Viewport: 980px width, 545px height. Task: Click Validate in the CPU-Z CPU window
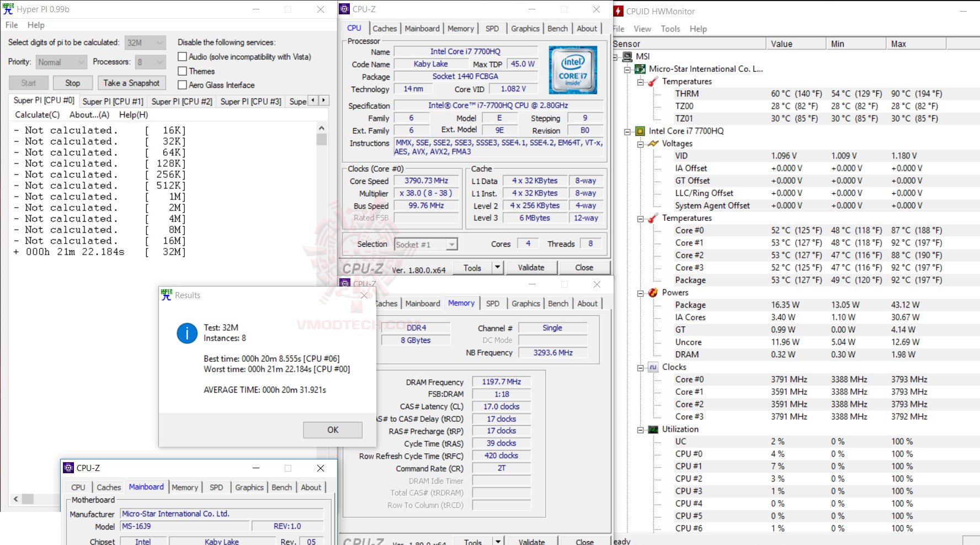(x=531, y=267)
